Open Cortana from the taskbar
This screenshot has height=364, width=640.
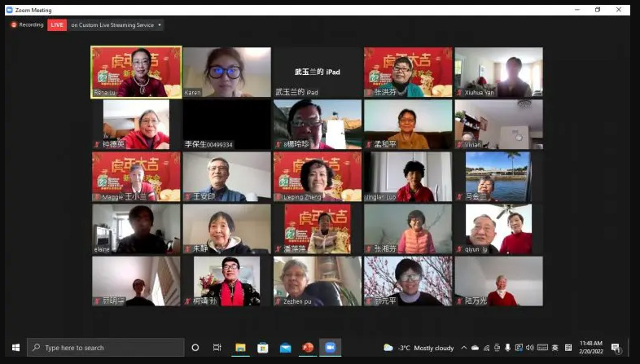(x=195, y=348)
